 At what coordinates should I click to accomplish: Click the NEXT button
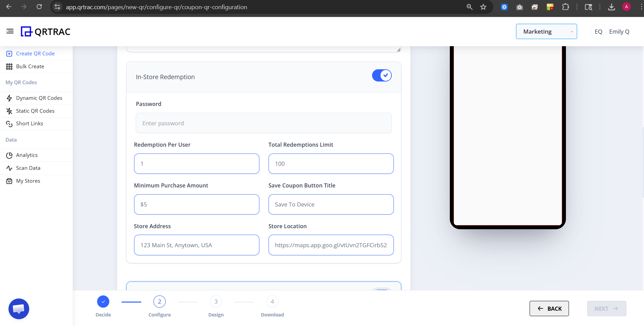click(606, 308)
